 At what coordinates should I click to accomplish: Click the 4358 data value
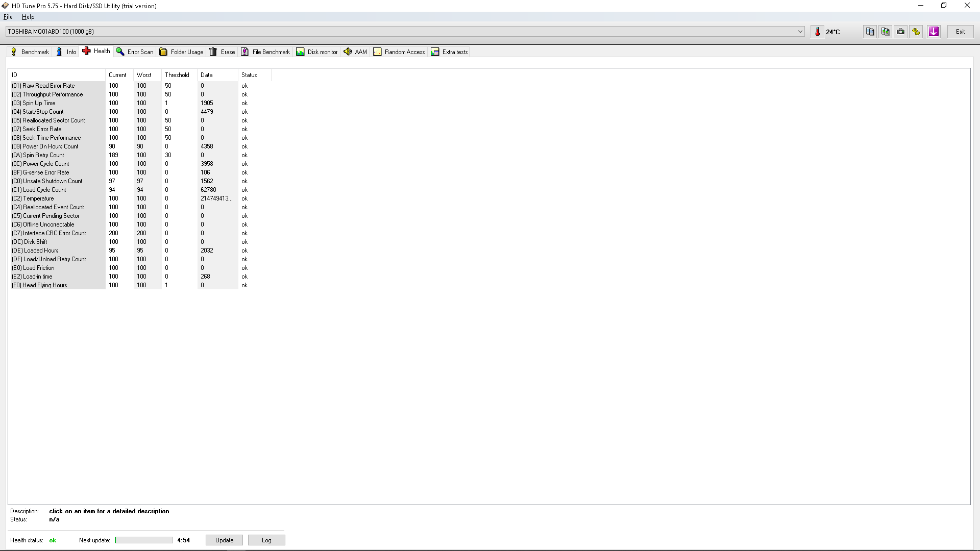pyautogui.click(x=207, y=146)
